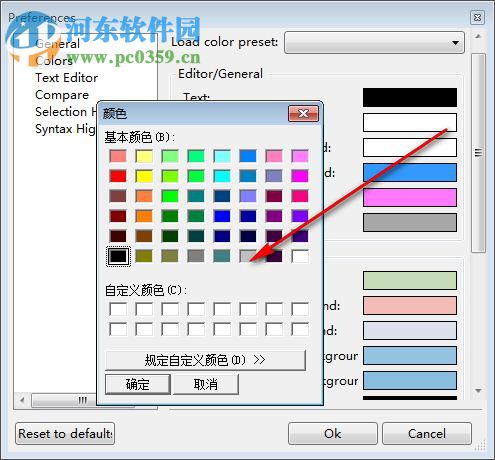Click the blue color bar in Editor/General
Image resolution: width=495 pixels, height=460 pixels.
410,172
